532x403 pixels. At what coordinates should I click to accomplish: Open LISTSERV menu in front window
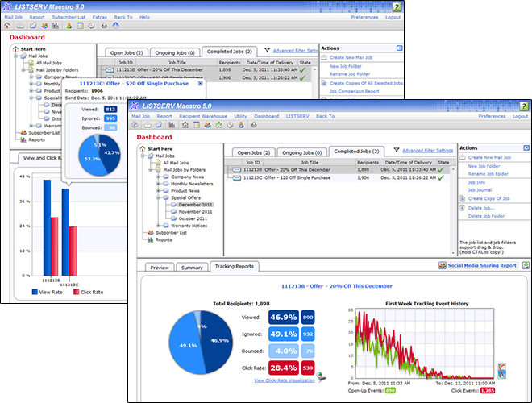coord(297,116)
